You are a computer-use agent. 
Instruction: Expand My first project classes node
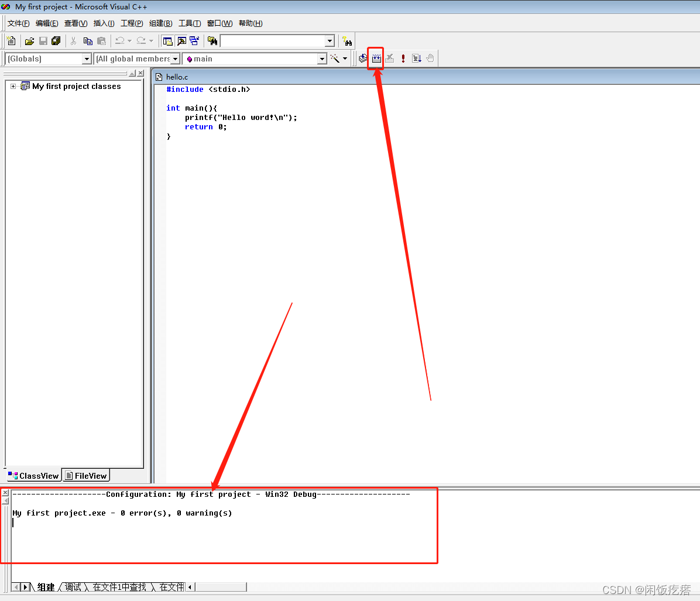point(13,86)
